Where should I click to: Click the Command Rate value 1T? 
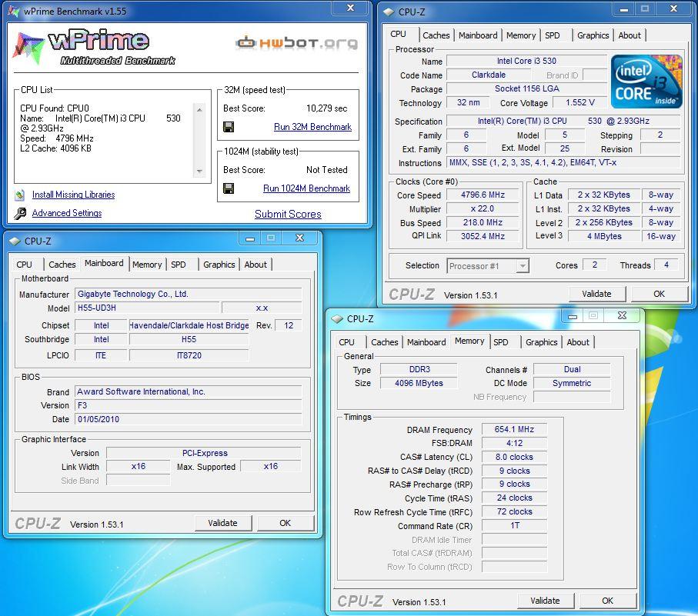coord(514,526)
